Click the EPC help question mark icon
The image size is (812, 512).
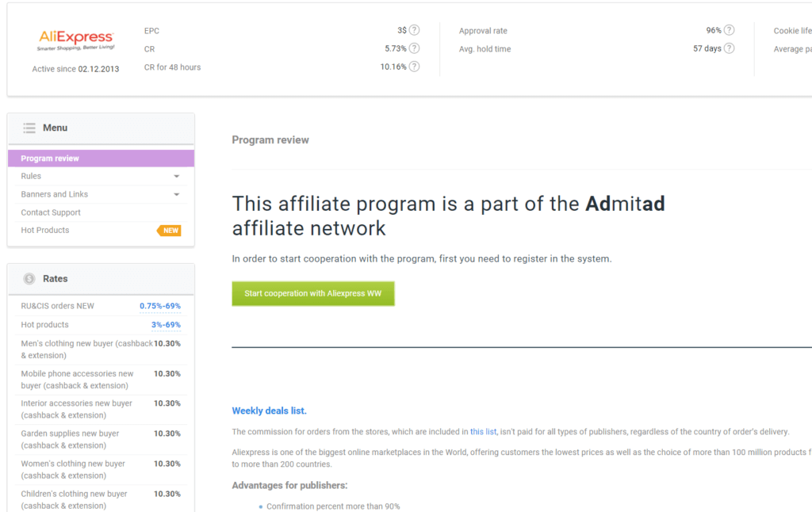pyautogui.click(x=414, y=30)
